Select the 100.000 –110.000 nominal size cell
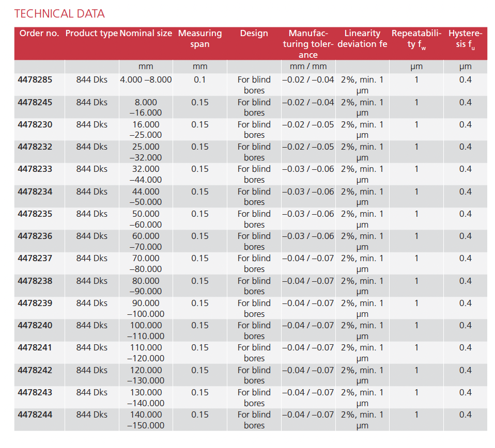The width and height of the screenshot is (495, 448). click(x=146, y=330)
